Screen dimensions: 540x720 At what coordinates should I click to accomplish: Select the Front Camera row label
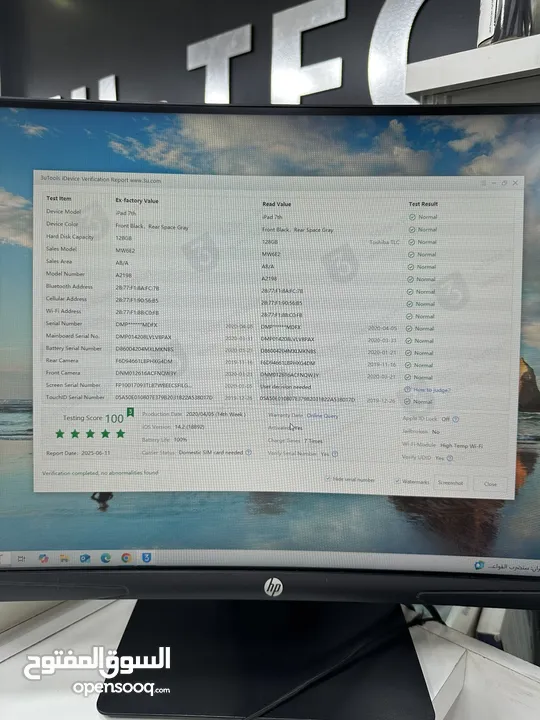click(63, 373)
